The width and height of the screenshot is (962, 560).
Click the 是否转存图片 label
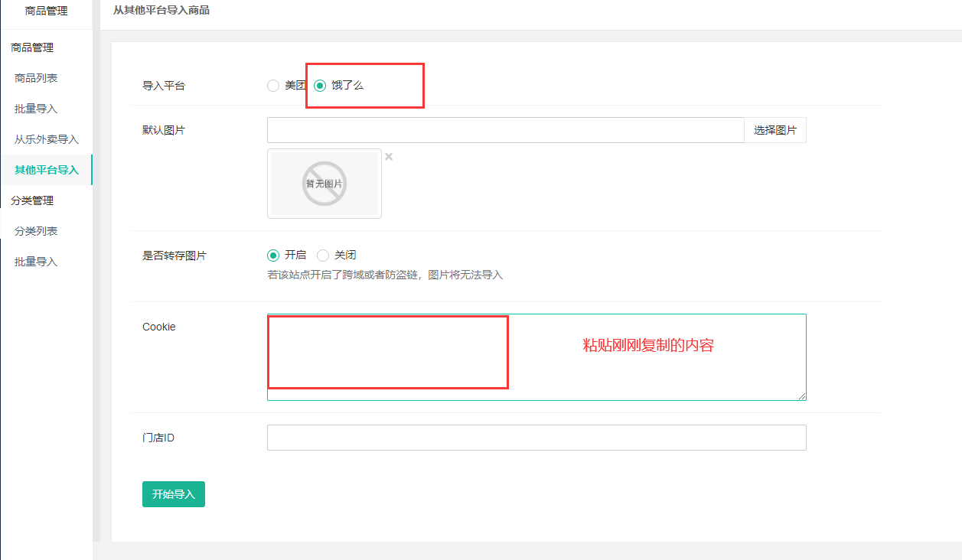coord(174,256)
